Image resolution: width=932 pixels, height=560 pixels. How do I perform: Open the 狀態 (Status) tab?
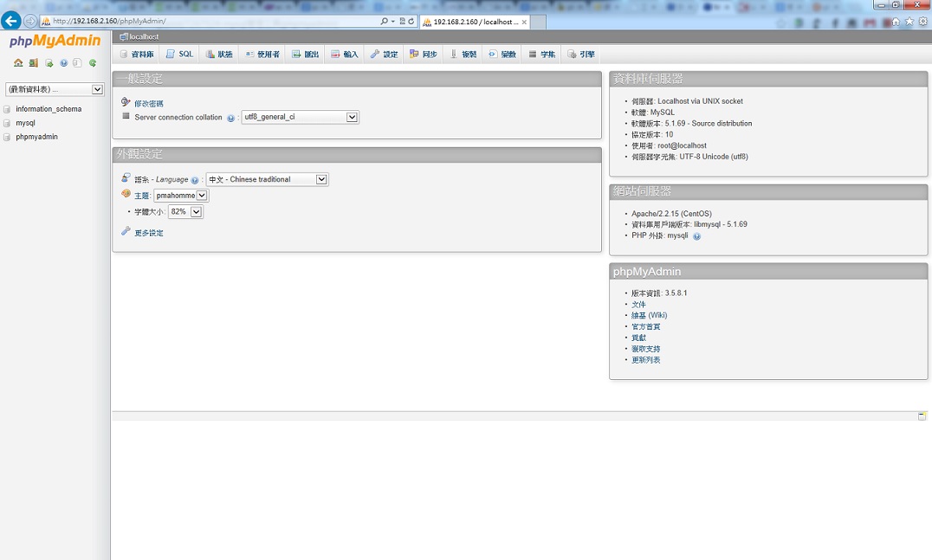219,54
